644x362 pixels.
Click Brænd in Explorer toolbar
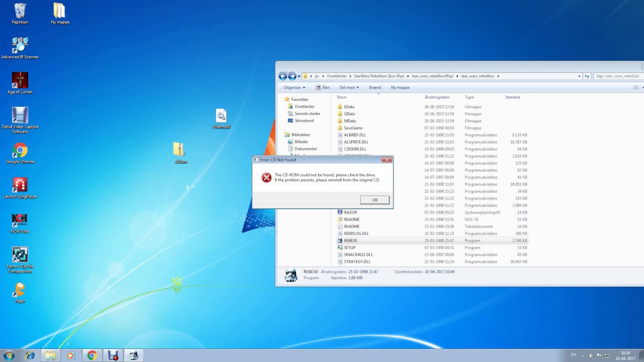click(375, 87)
